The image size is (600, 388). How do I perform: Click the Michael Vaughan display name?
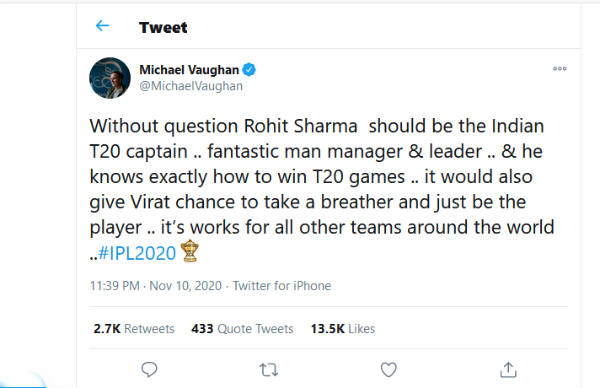pos(189,70)
